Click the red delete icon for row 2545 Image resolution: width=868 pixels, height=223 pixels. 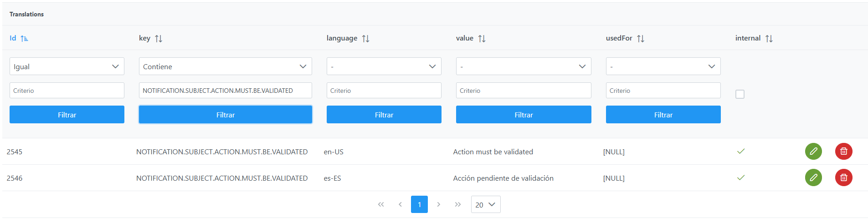843,152
